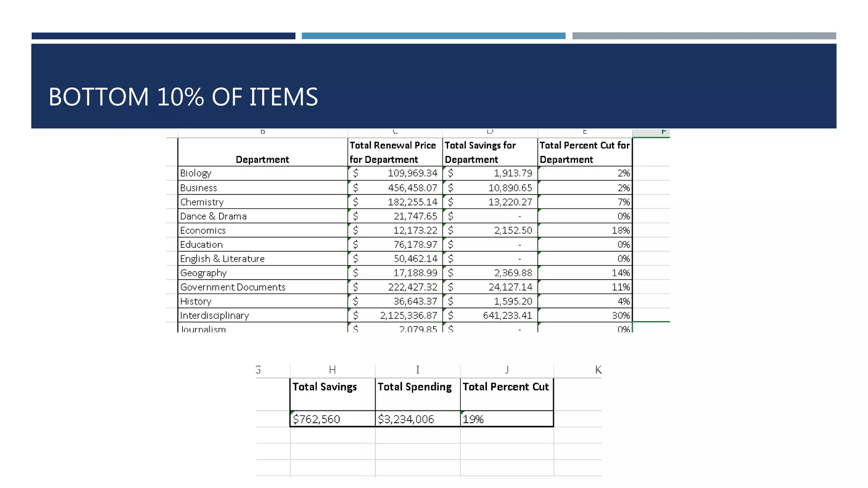Select savings value 1,913.79 for Biology
The image size is (868, 488).
490,173
